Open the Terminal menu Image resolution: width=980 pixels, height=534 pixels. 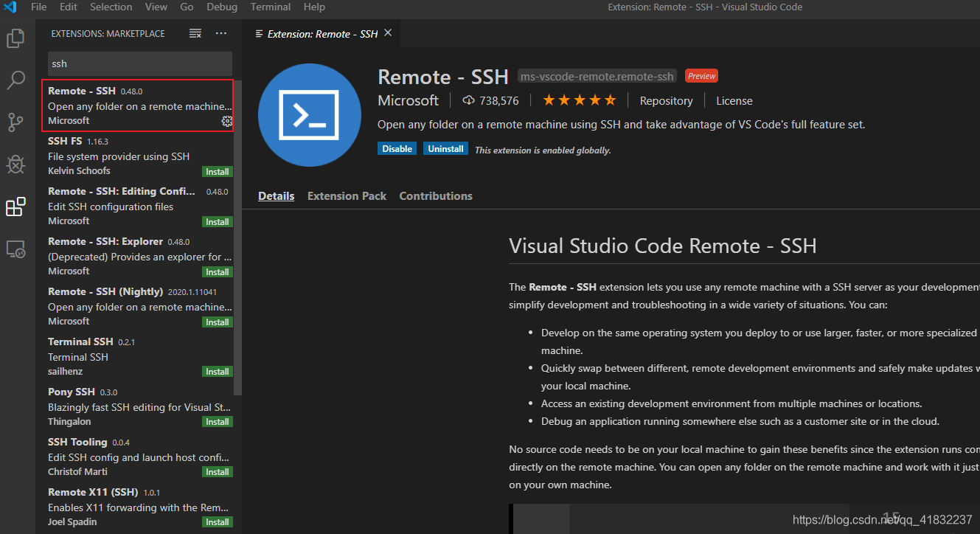coord(271,7)
